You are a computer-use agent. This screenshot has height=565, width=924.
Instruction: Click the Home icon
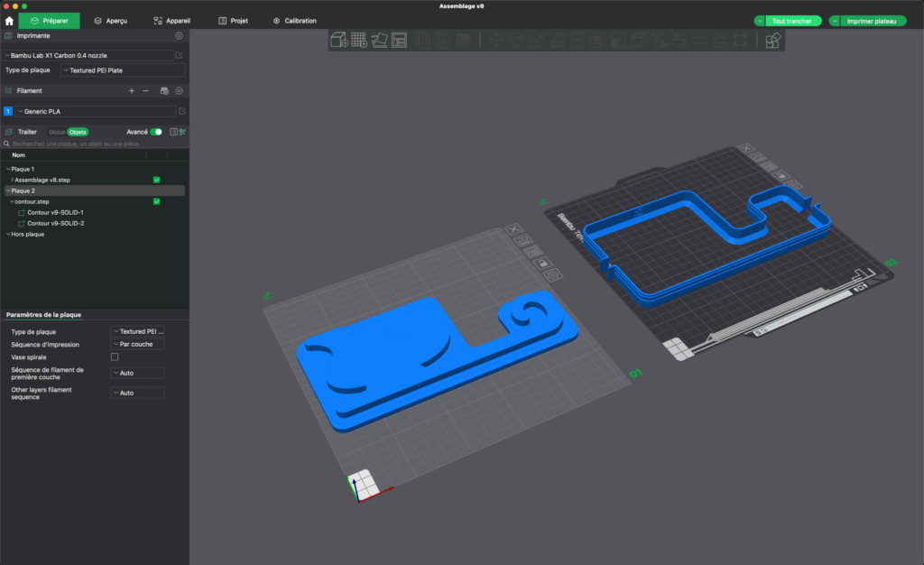pos(9,21)
